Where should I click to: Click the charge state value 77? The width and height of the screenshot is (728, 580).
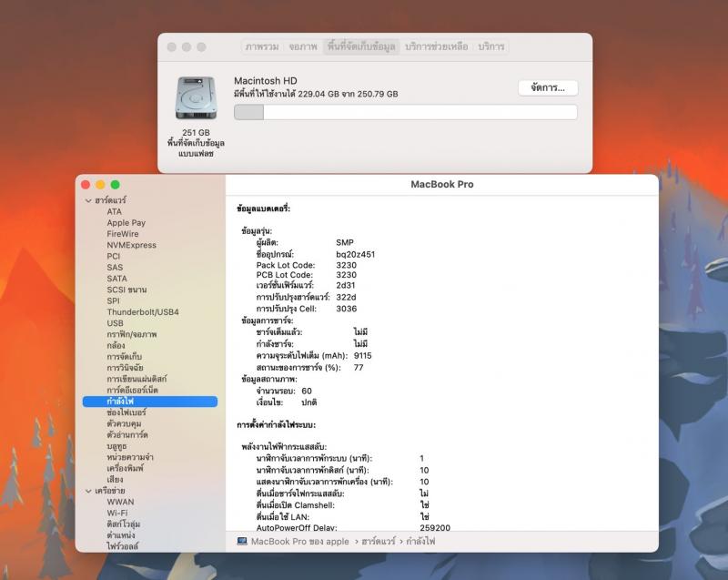[x=359, y=367]
